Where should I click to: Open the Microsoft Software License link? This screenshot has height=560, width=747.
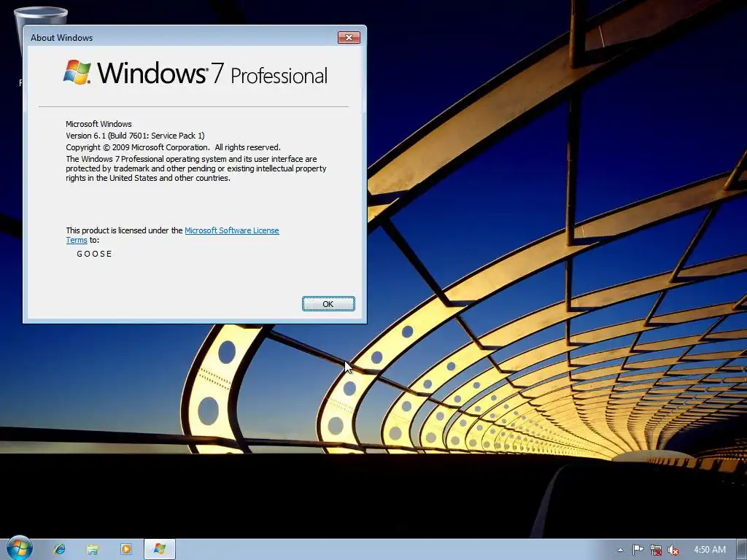click(231, 230)
